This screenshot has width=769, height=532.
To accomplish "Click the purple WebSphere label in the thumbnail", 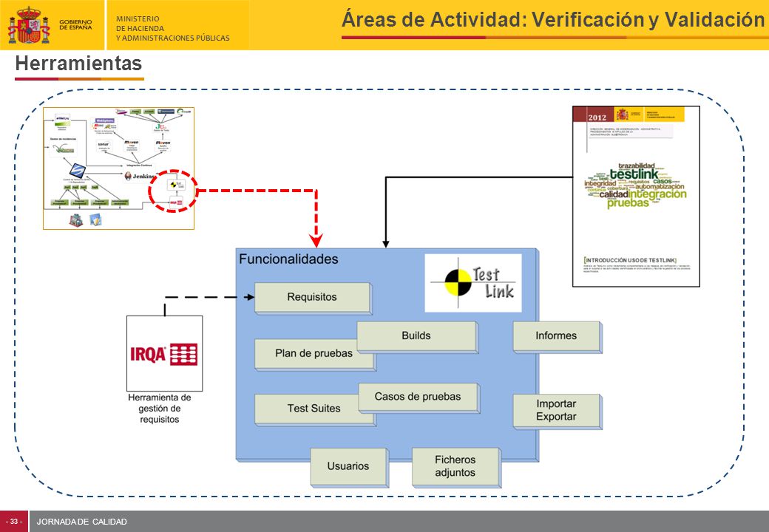I will pos(105,120).
